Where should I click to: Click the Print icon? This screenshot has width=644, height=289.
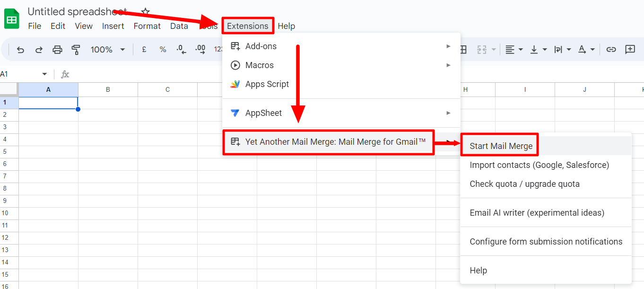[x=57, y=50]
